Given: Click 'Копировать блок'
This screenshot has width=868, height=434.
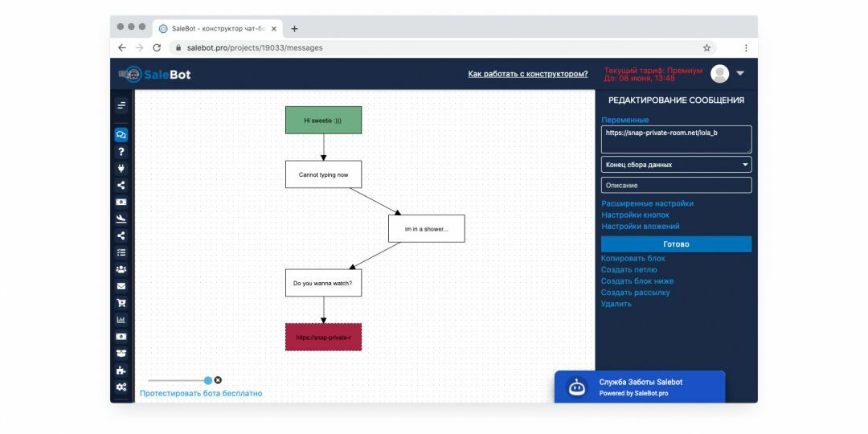Looking at the screenshot, I should (x=633, y=259).
